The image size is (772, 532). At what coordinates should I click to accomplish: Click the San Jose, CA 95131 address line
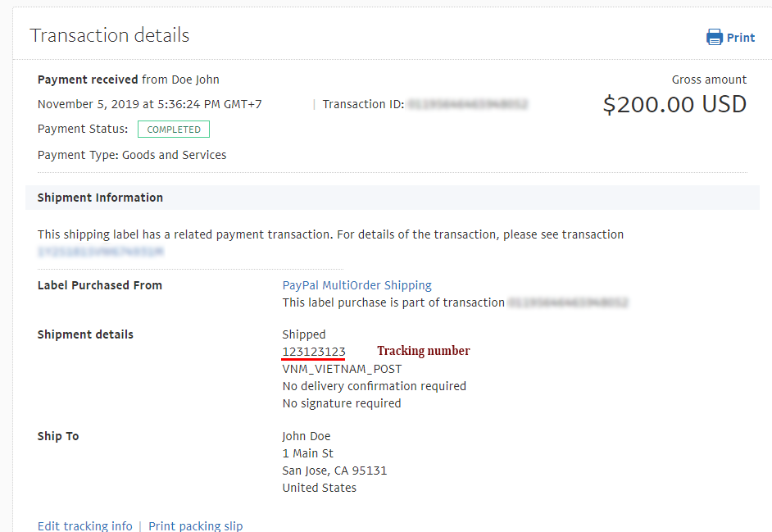pyautogui.click(x=334, y=471)
